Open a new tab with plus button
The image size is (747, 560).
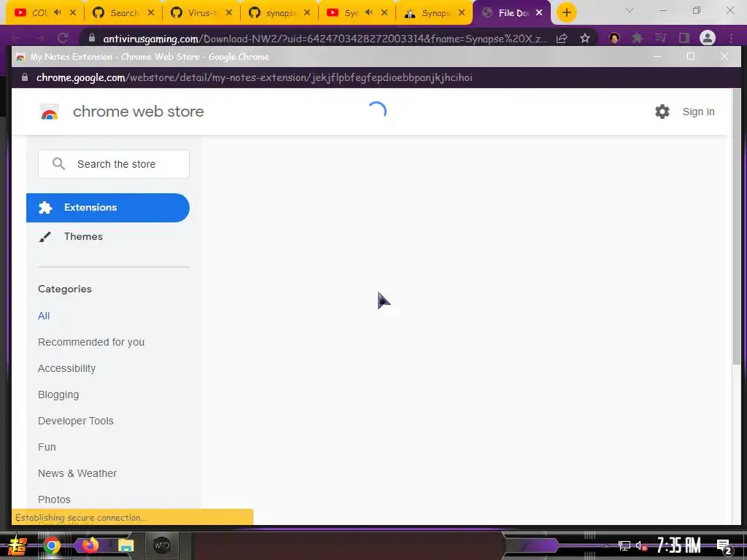coord(566,12)
